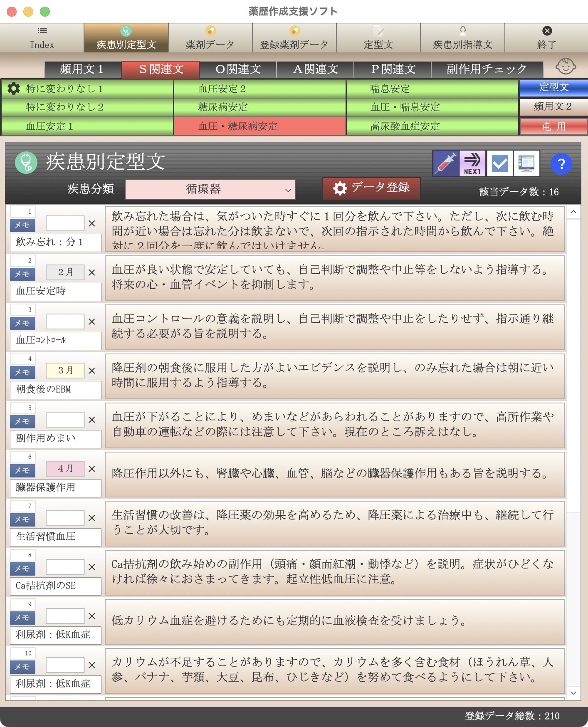This screenshot has height=727, width=588.
Task: Select the text starting 血圧が良い状態で安定
Action: tap(335, 278)
